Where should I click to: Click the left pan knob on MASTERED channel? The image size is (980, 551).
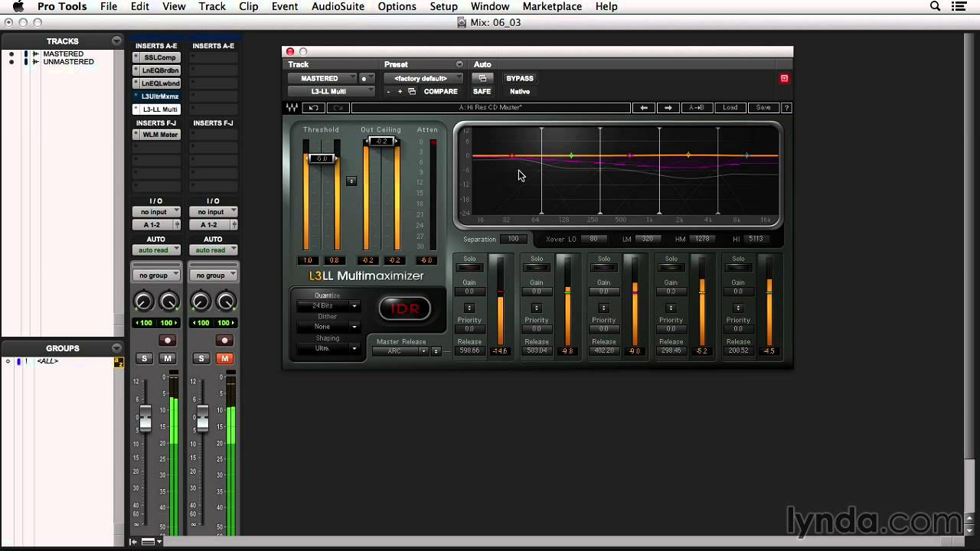coord(143,302)
